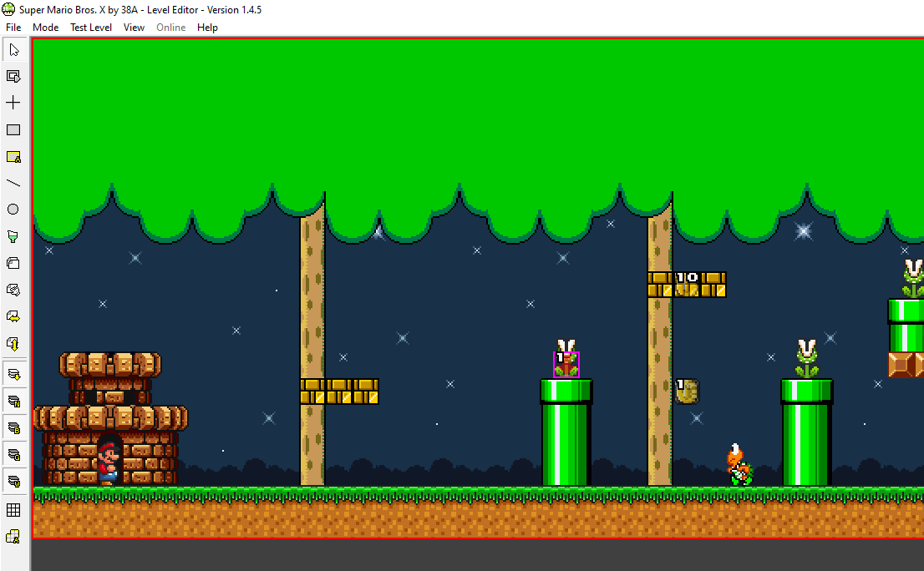924x571 pixels.
Task: Select the highlighted piranha plant marked 1
Action: pyautogui.click(x=566, y=364)
